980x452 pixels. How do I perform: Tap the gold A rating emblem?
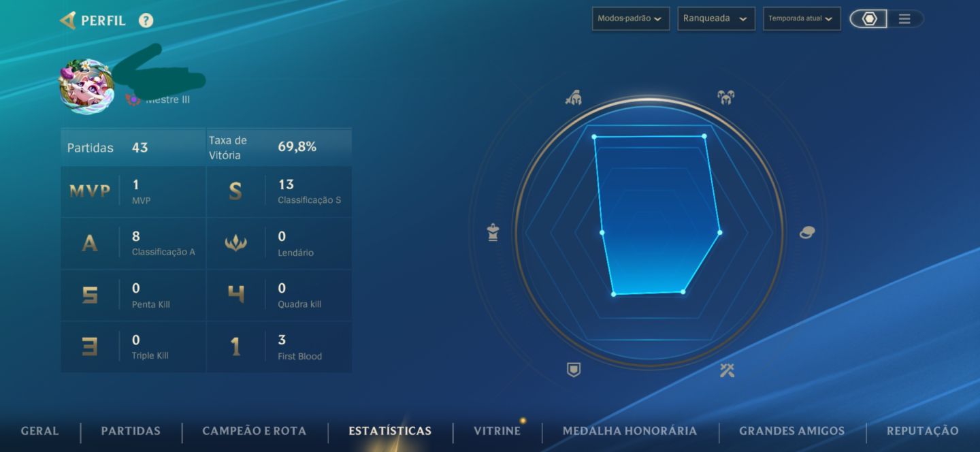(90, 243)
